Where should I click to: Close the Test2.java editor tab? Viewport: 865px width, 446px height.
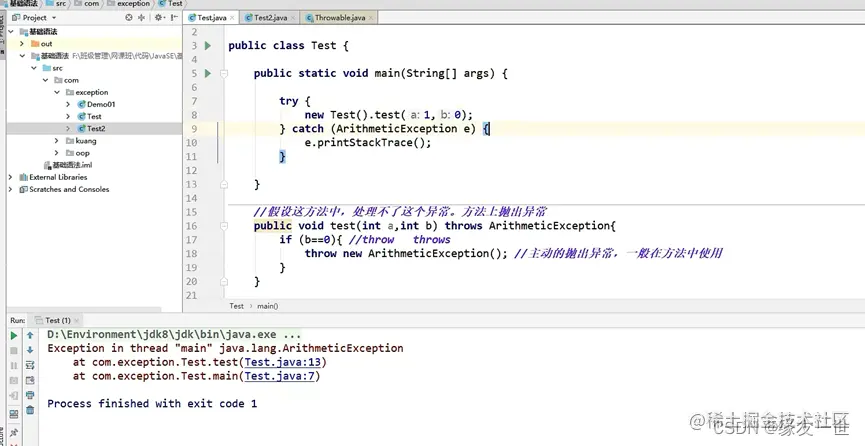[x=293, y=18]
